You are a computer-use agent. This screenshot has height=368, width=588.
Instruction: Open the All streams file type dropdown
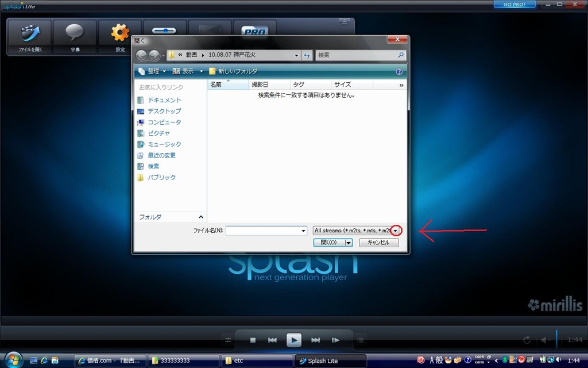tap(356, 231)
